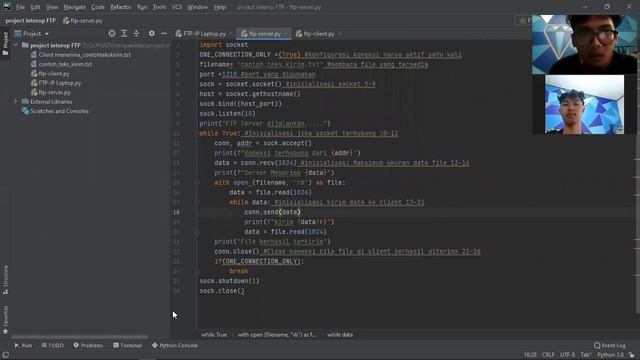Click the 18:28 caret position indicator

point(530,355)
